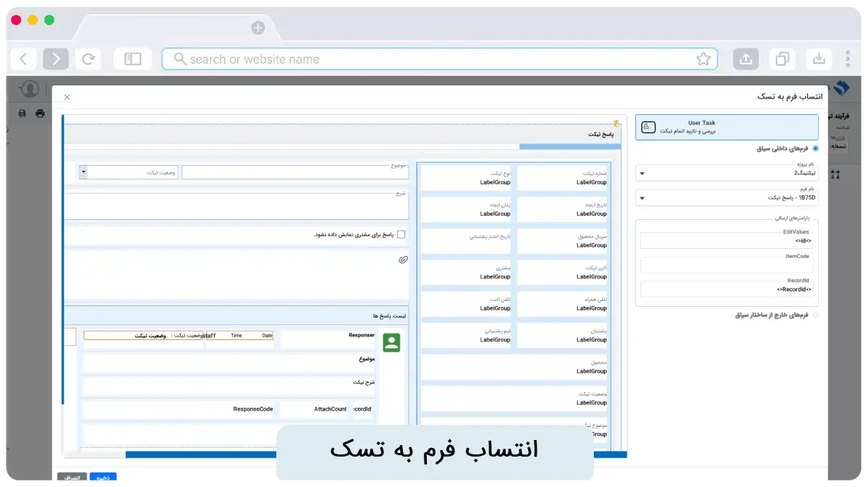Show all tabs with the overlapping squares icon
The width and height of the screenshot is (868, 487).
click(782, 59)
